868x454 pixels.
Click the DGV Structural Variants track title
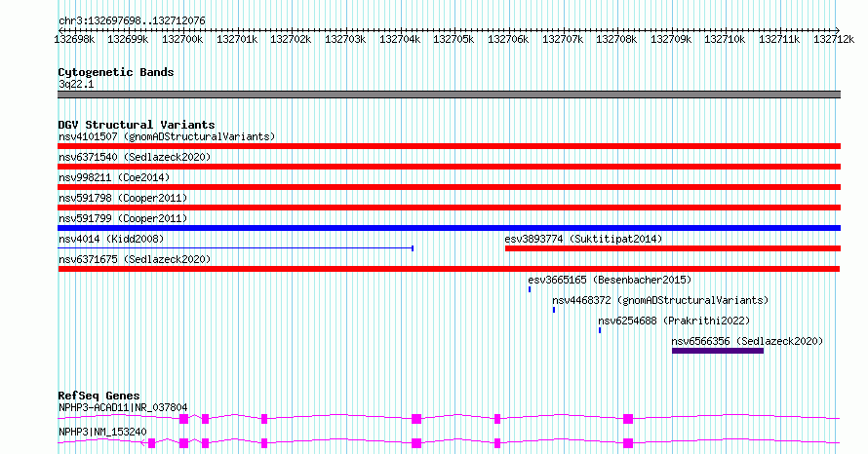(137, 125)
